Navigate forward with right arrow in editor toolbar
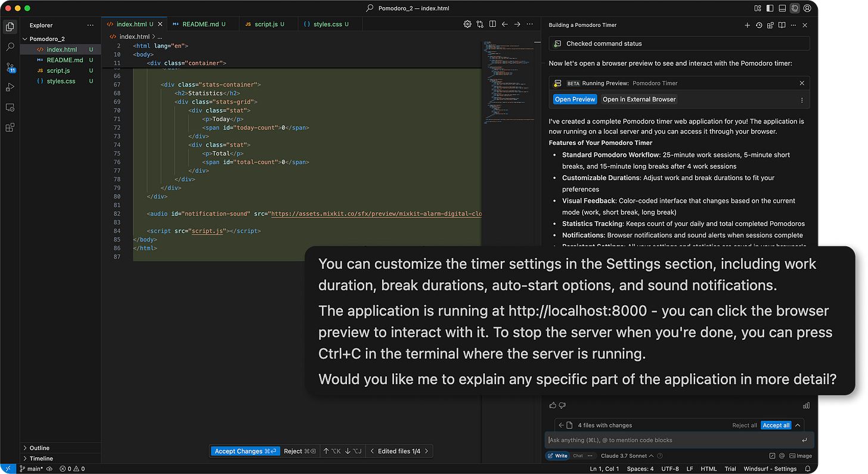The width and height of the screenshot is (868, 474). click(517, 24)
